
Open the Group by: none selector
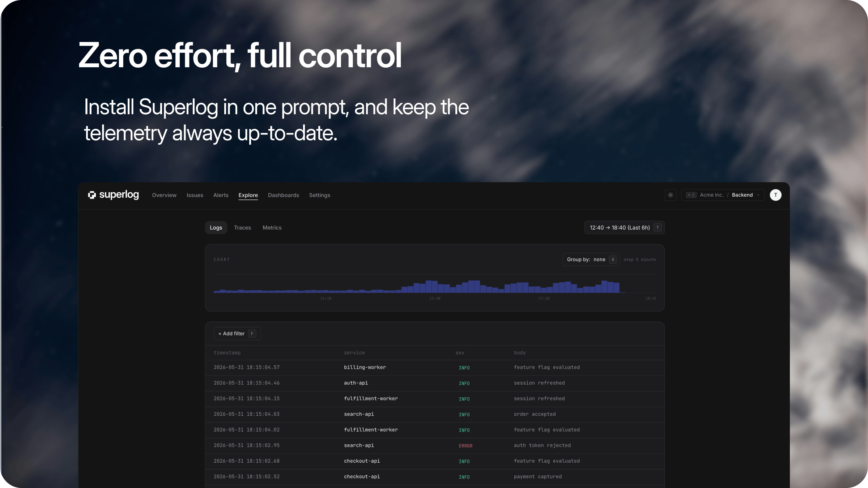591,260
